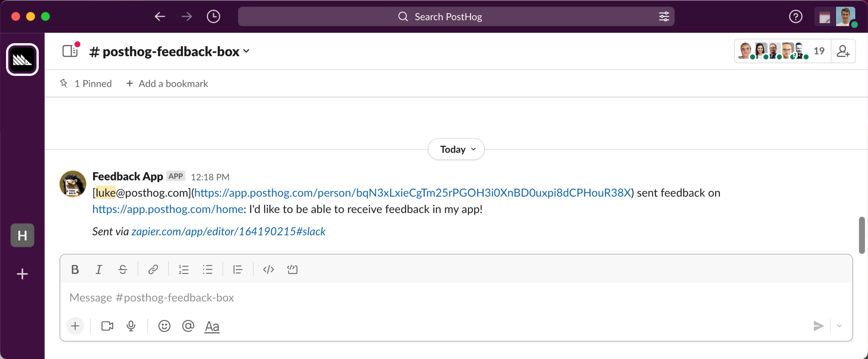Expand posthog-feedback-box channel details dropdown

pos(246,51)
